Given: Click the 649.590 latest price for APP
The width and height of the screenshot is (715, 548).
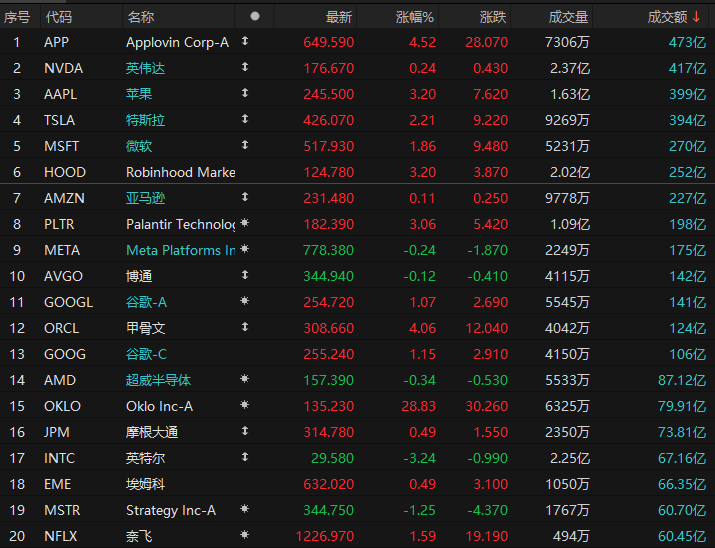Looking at the screenshot, I should click(x=329, y=42).
